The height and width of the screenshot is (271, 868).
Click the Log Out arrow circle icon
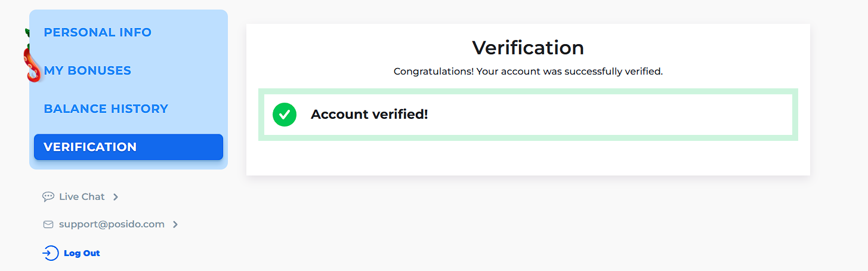click(x=50, y=253)
